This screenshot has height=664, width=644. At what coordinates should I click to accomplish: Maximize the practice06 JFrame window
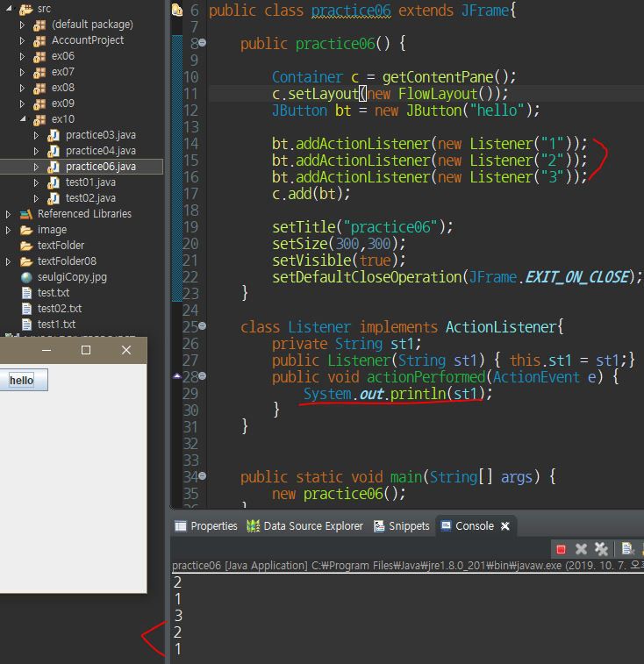click(86, 350)
